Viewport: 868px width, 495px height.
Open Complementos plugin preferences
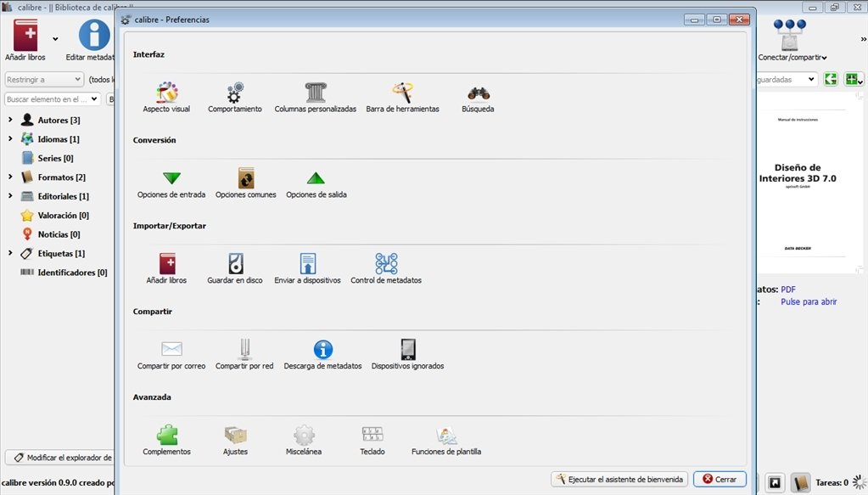166,441
